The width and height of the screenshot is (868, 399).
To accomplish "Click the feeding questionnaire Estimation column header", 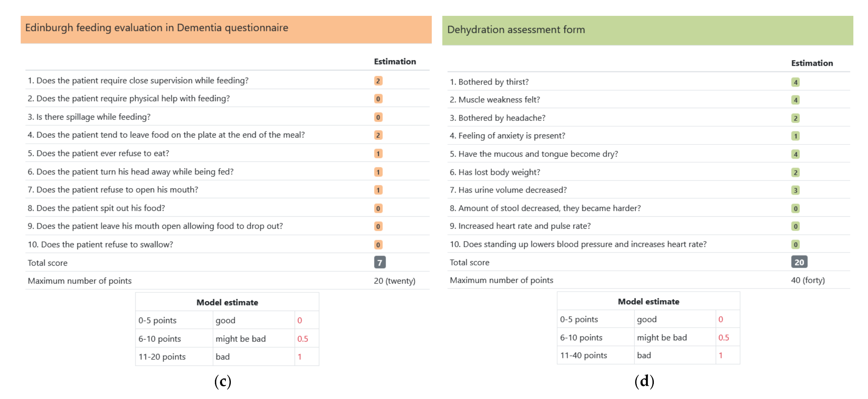I will (395, 62).
